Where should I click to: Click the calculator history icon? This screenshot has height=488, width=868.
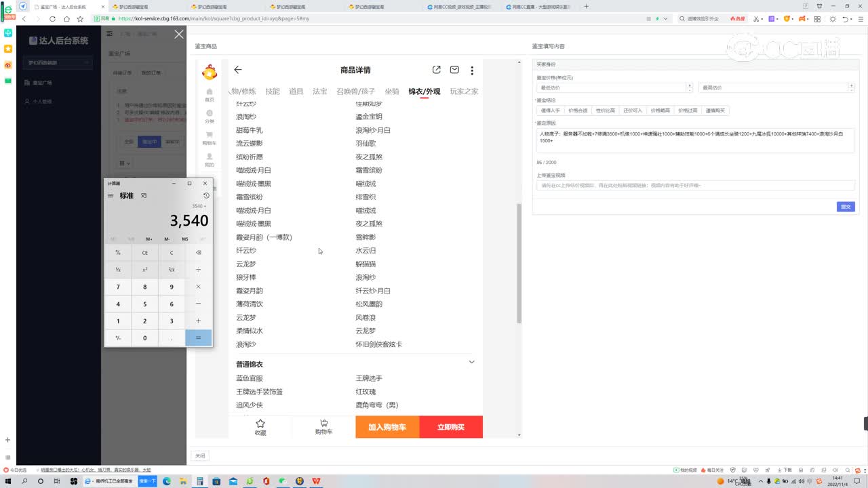[206, 196]
